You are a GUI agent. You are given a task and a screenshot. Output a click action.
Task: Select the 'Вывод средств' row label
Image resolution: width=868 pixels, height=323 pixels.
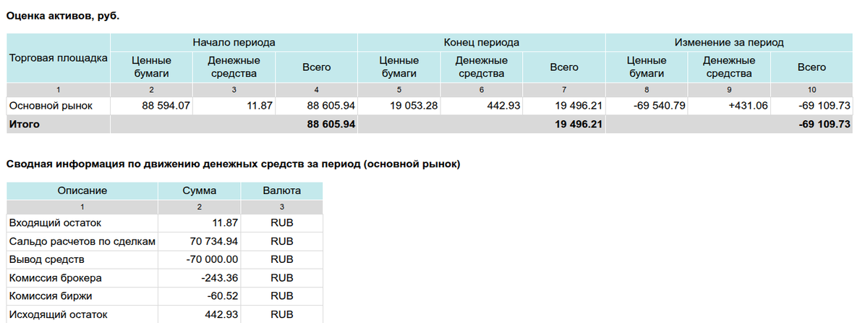pos(46,259)
